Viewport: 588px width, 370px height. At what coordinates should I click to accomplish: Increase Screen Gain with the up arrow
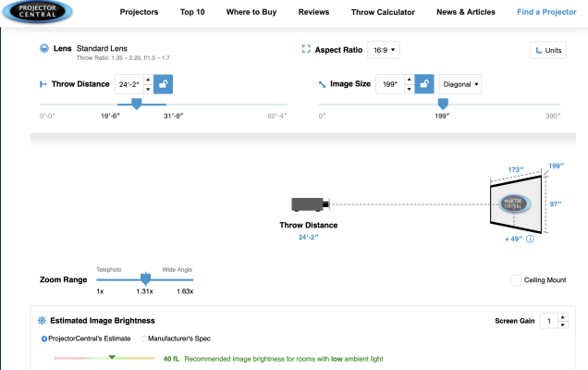click(562, 317)
